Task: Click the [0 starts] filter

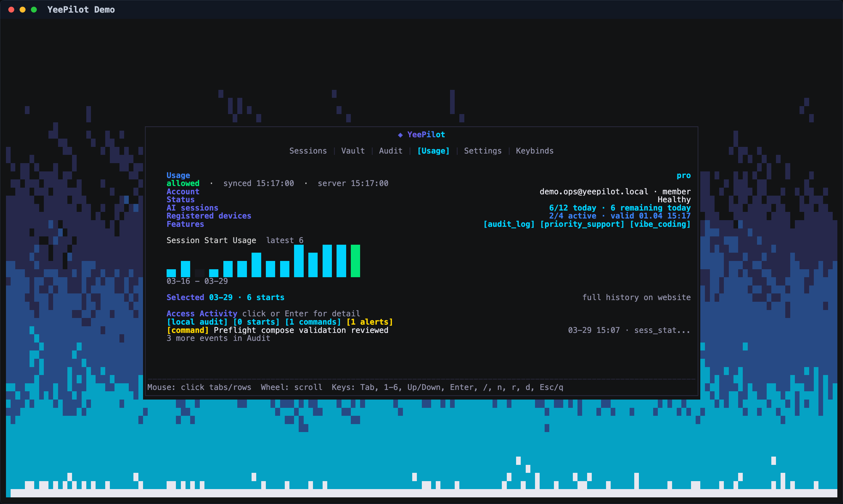Action: pos(256,322)
